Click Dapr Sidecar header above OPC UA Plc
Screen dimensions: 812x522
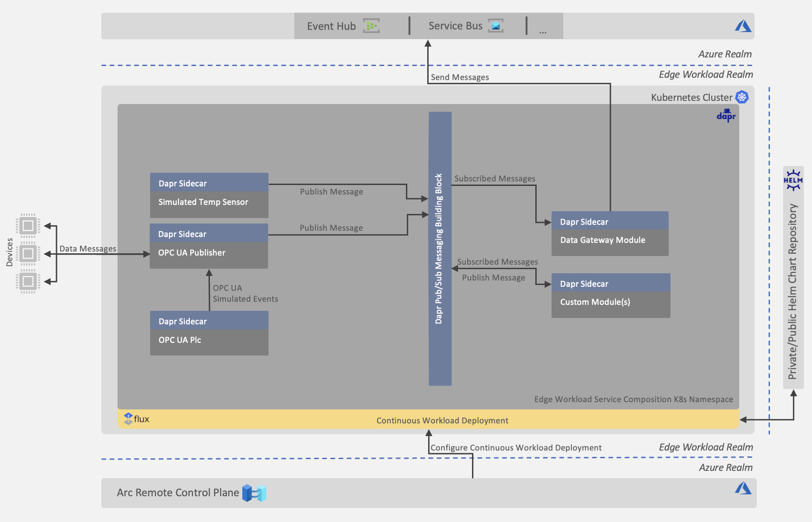coord(209,320)
